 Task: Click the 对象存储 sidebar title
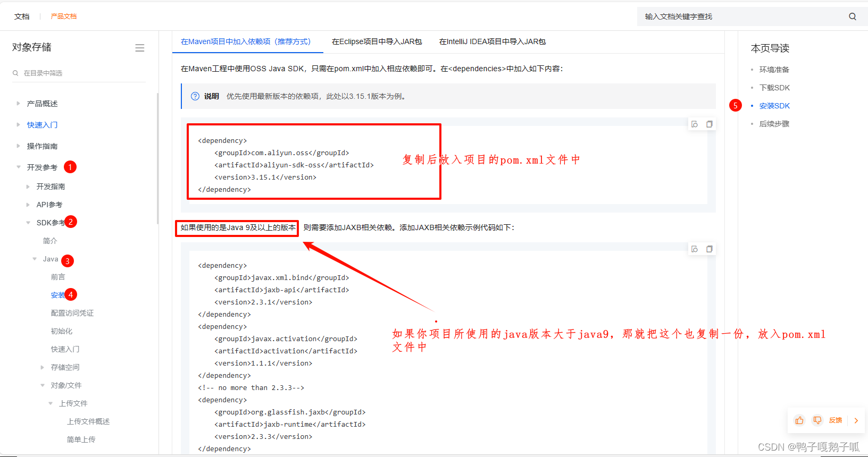32,47
